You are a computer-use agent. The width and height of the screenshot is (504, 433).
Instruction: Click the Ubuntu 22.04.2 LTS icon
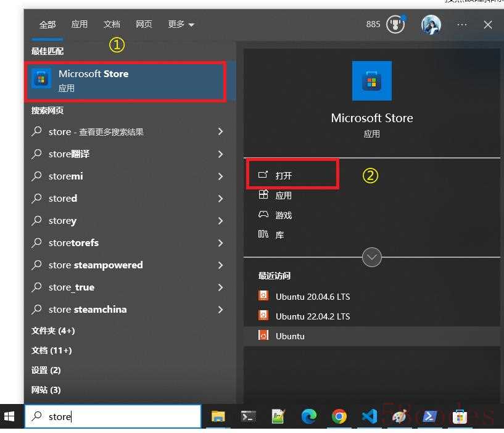point(263,315)
